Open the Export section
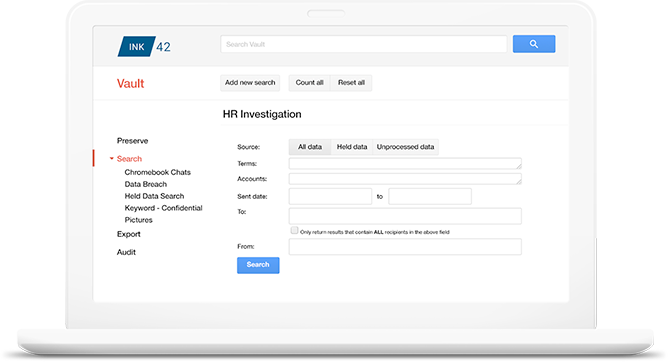668x362 pixels. click(x=129, y=234)
